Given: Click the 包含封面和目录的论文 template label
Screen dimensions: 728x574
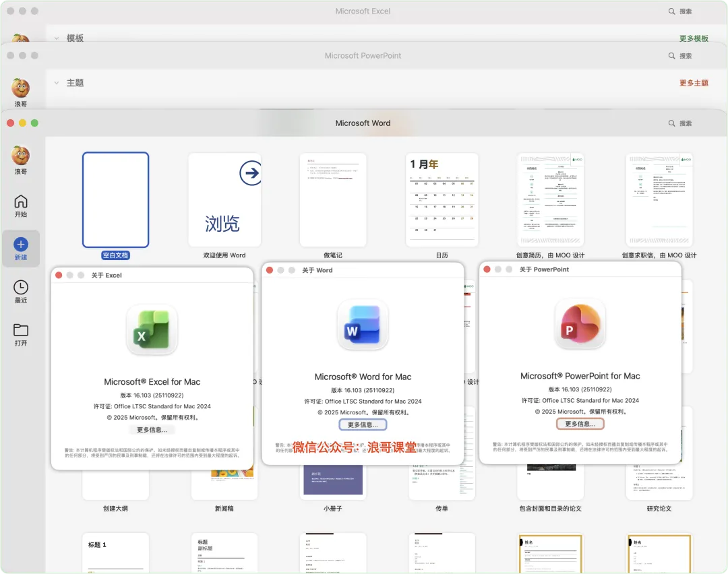Looking at the screenshot, I should [550, 509].
